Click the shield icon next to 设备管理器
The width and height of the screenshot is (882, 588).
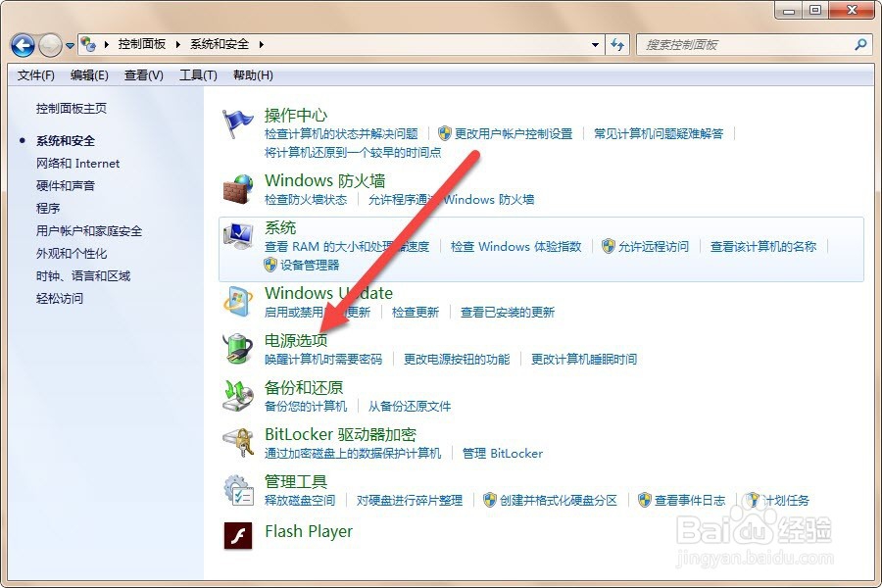[x=270, y=265]
